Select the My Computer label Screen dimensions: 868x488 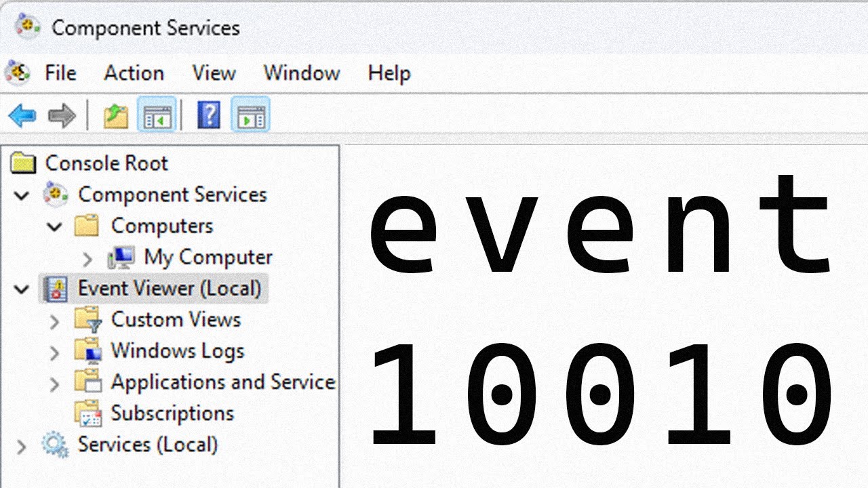(x=208, y=258)
